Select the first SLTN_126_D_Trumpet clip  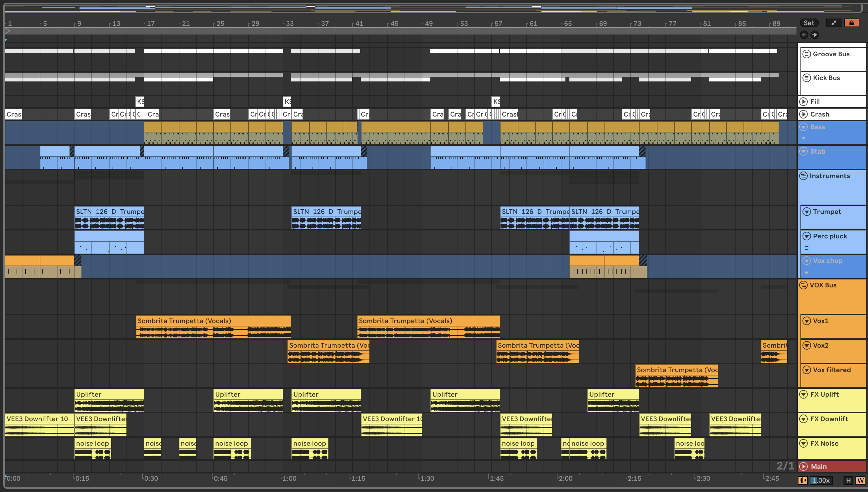click(109, 218)
